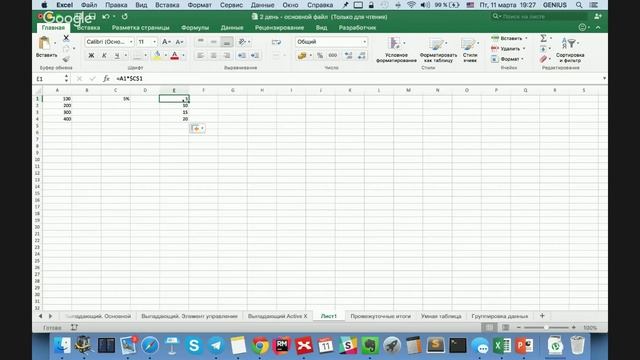Open the font size 11 dropdown
The width and height of the screenshot is (640, 360).
tap(154, 42)
